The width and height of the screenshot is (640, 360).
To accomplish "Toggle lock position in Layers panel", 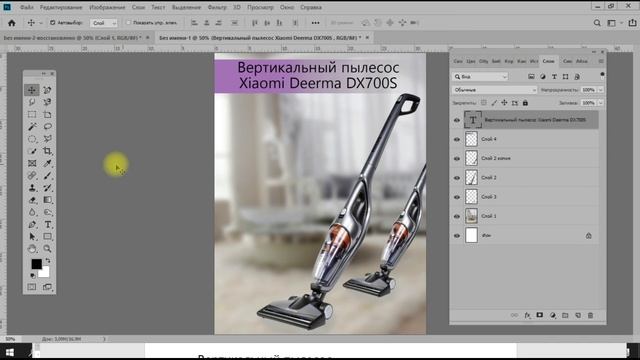I will click(504, 103).
